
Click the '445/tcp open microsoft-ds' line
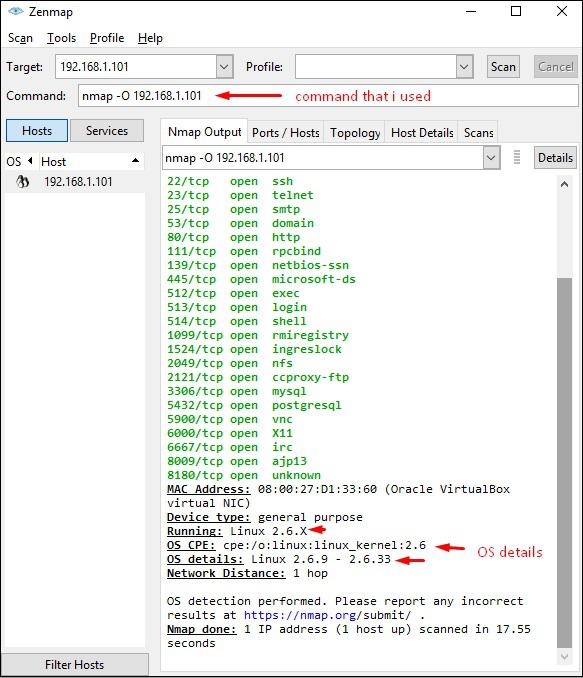pos(261,279)
